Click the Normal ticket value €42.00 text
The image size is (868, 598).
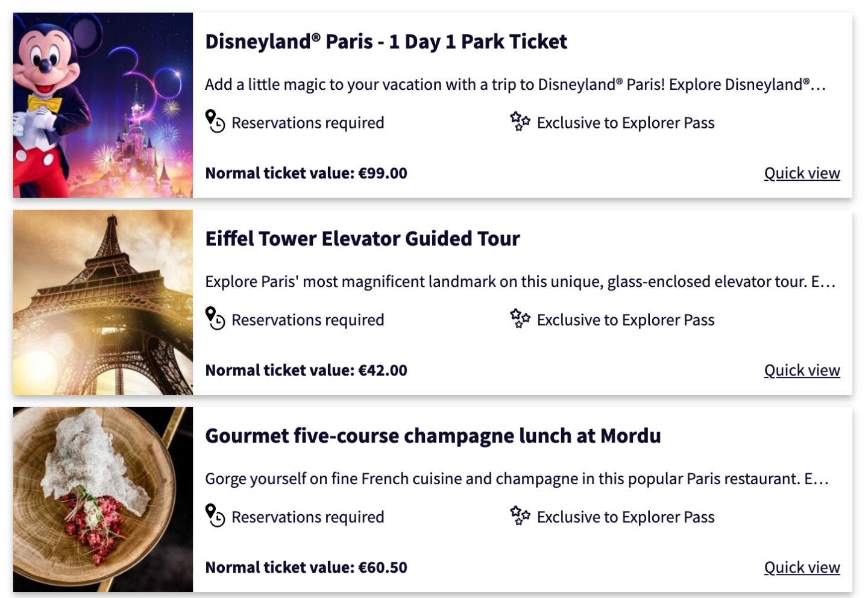pyautogui.click(x=306, y=370)
